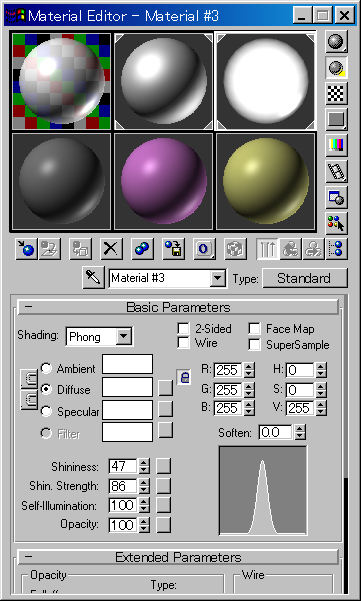Select the purple sphere material slot
This screenshot has width=361, height=601.
coord(163,182)
